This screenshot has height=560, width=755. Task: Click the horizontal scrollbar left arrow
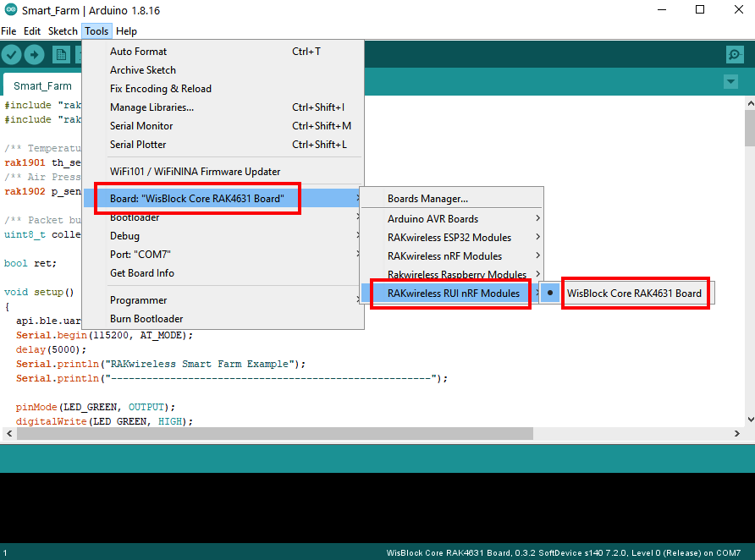(9, 433)
